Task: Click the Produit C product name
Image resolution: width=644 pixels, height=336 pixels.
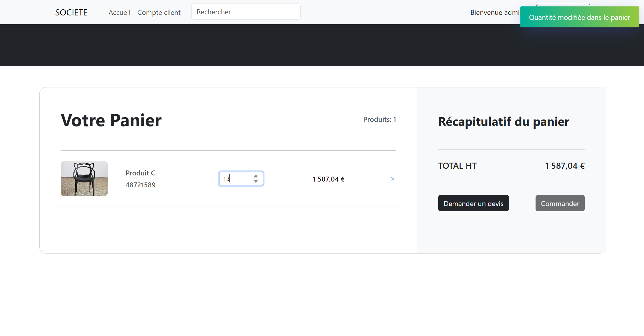Action: [140, 173]
